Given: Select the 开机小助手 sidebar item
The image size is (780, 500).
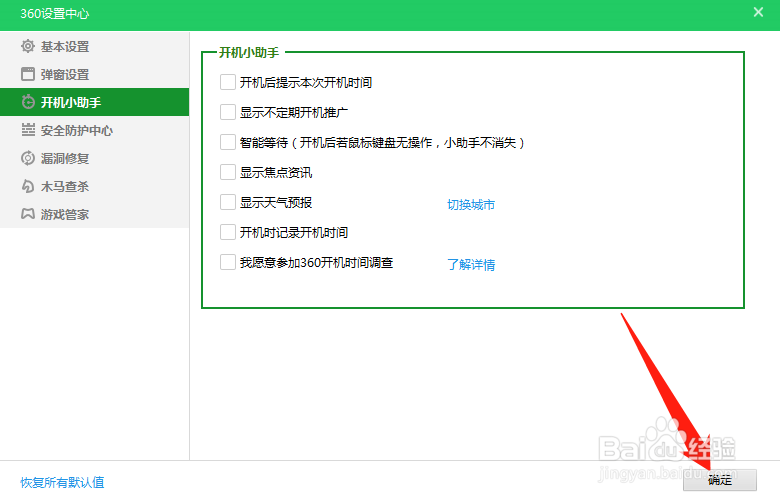Looking at the screenshot, I should 95,102.
